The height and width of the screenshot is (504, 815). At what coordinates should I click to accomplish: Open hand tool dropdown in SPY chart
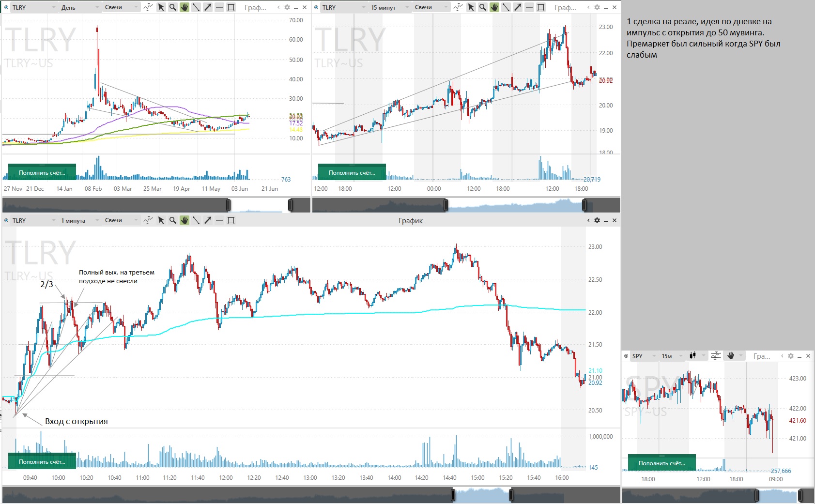(735, 356)
